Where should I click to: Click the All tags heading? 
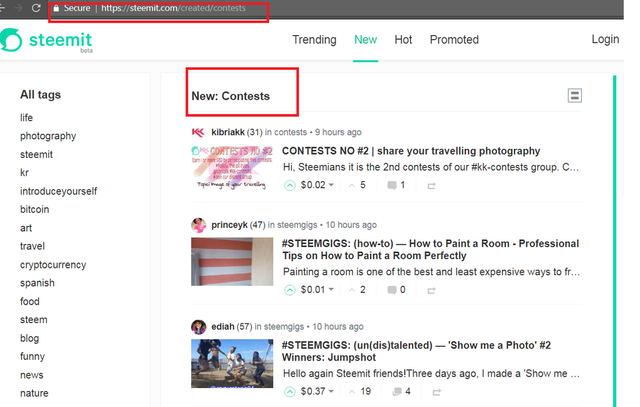point(40,95)
